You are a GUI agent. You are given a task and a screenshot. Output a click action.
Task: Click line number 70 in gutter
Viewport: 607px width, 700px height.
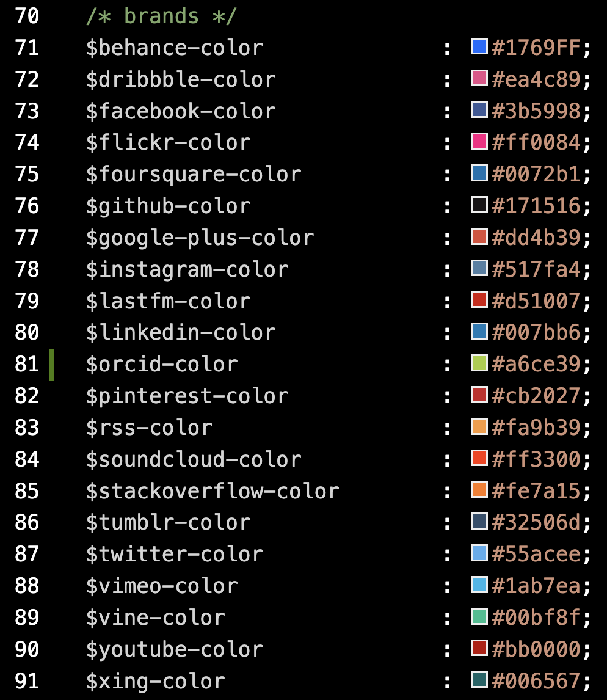click(x=27, y=16)
